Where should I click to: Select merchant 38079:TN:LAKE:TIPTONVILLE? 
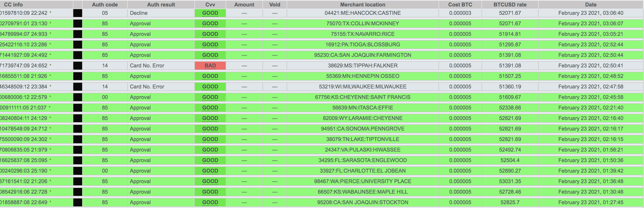coord(362,140)
